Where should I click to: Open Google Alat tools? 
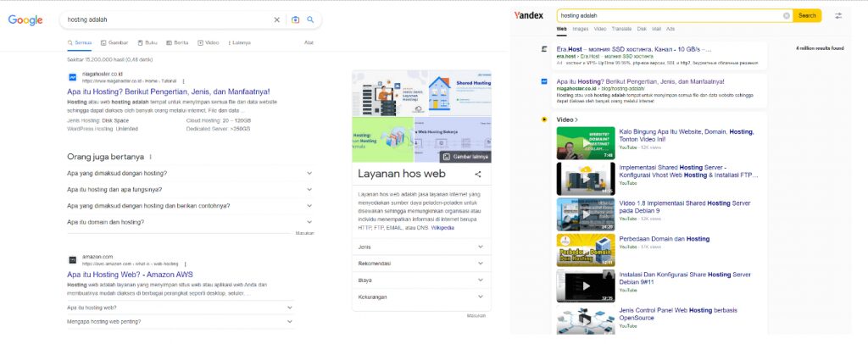[309, 42]
